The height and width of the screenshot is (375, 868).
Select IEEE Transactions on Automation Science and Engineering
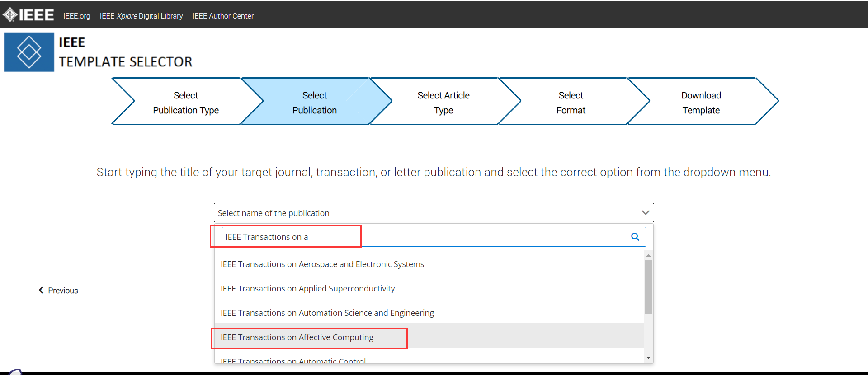coord(429,313)
